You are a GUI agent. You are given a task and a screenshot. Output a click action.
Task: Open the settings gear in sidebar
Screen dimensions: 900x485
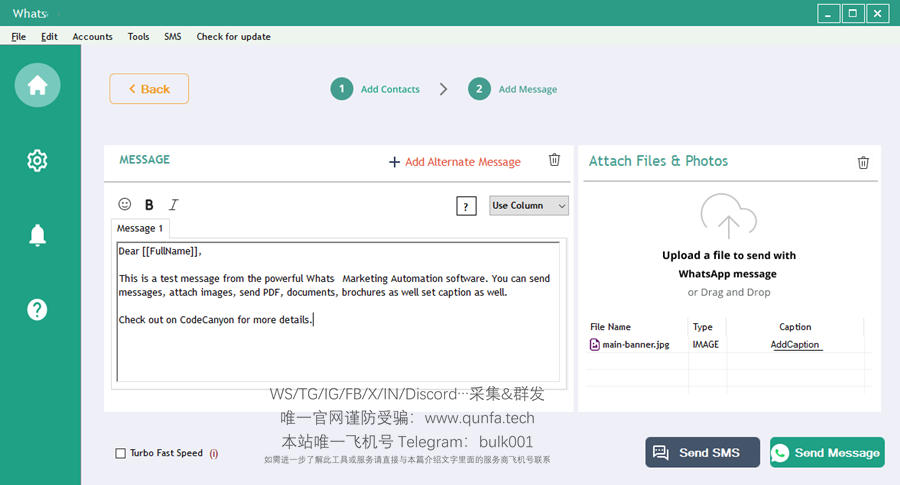(37, 161)
